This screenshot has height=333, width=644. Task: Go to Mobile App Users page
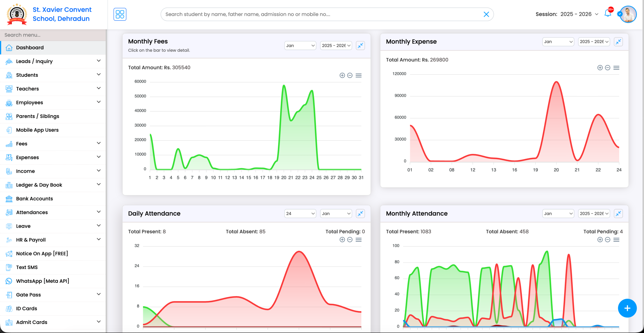coord(37,130)
